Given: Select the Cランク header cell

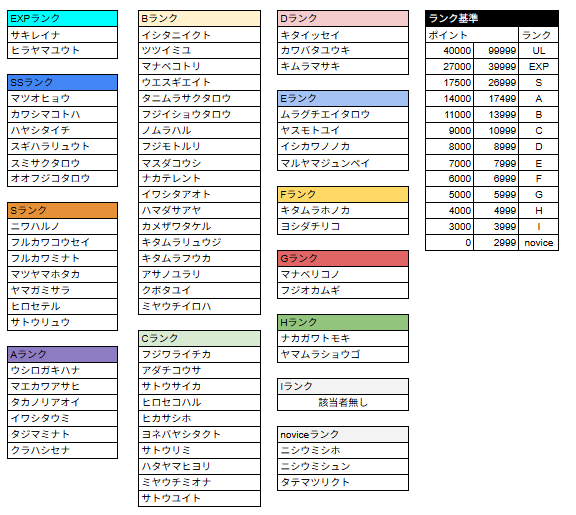Looking at the screenshot, I should pos(199,338).
